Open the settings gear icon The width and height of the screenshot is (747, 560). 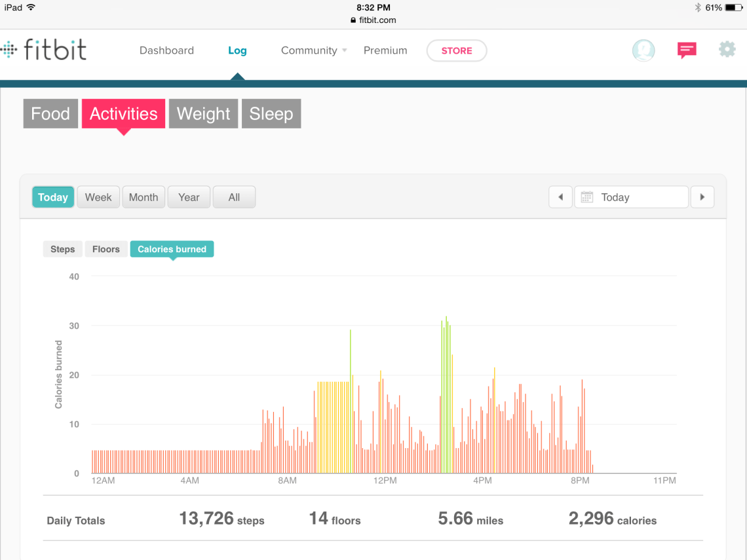click(x=727, y=50)
